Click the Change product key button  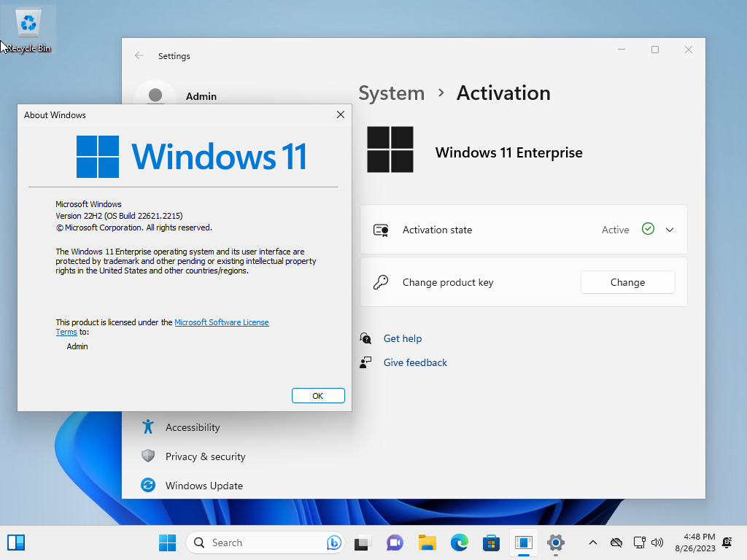pyautogui.click(x=627, y=282)
